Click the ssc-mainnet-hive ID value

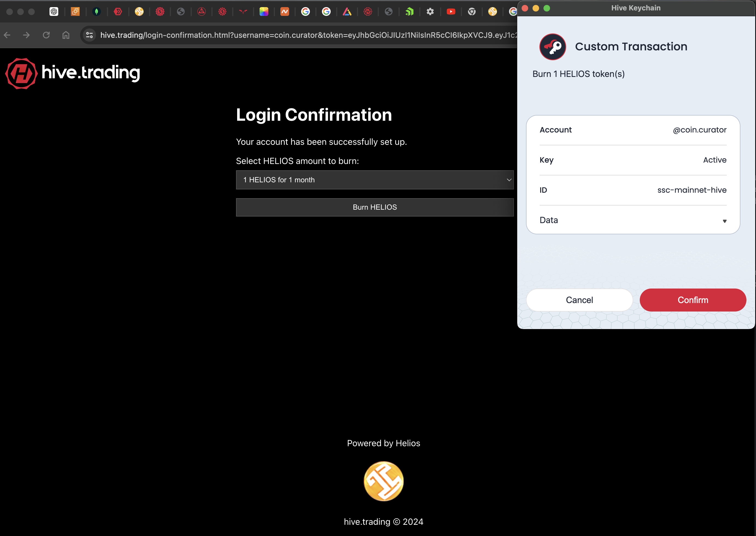[692, 190]
